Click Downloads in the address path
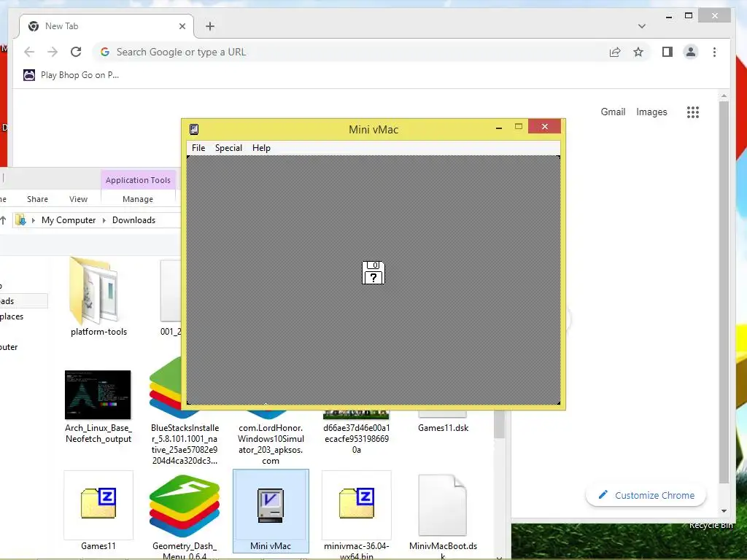This screenshot has height=560, width=747. pyautogui.click(x=134, y=220)
